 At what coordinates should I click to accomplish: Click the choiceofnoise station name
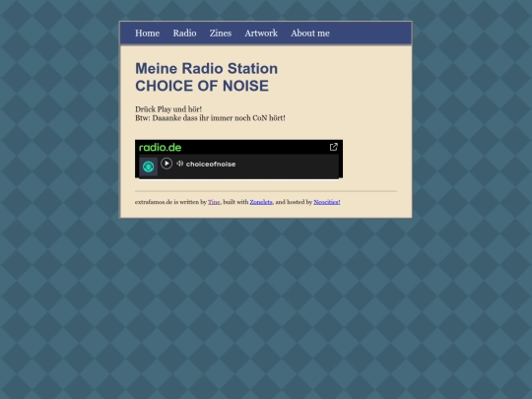point(211,165)
